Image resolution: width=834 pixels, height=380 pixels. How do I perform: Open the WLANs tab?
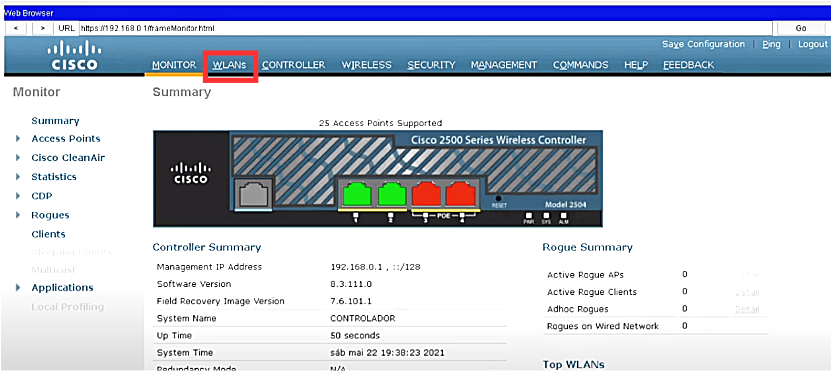(x=230, y=65)
